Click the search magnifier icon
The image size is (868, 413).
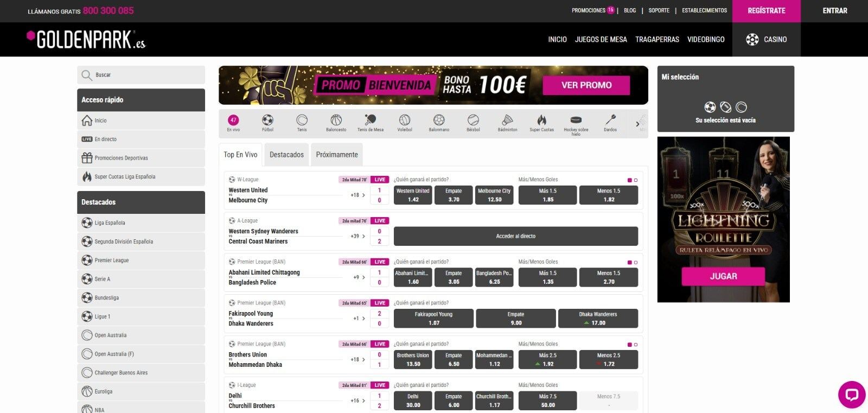(x=87, y=75)
